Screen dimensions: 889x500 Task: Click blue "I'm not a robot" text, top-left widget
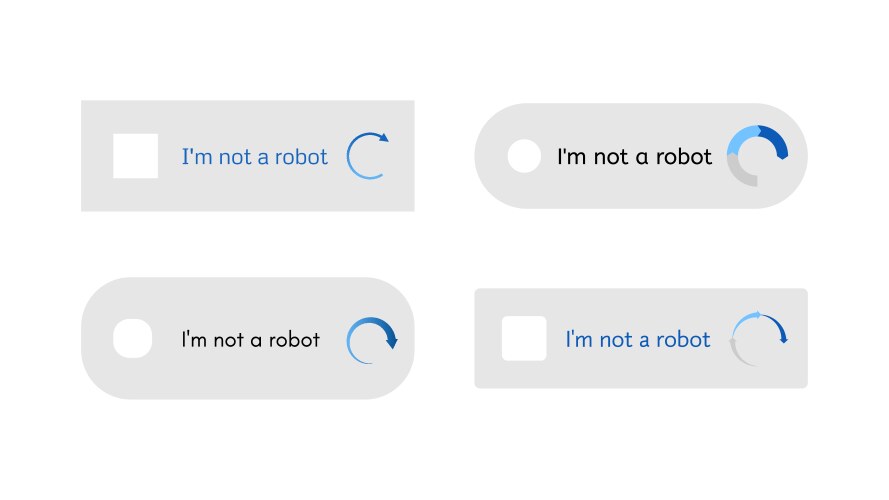click(254, 157)
